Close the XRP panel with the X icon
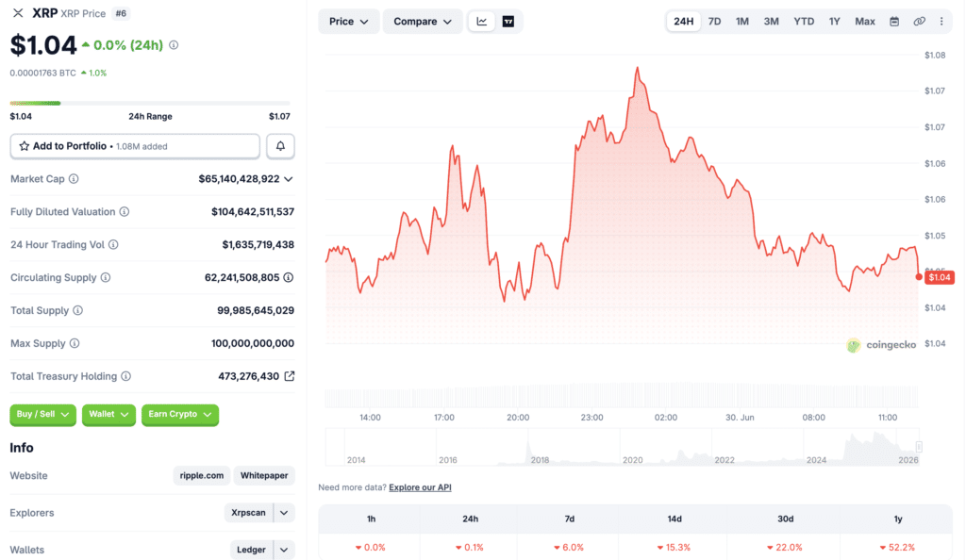Screen dimensions: 966x560 pyautogui.click(x=18, y=13)
